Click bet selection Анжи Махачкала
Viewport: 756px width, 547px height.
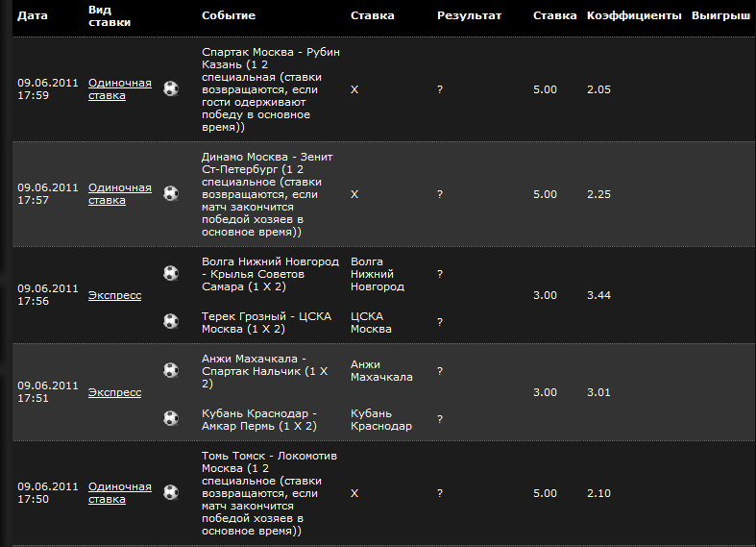pyautogui.click(x=381, y=370)
